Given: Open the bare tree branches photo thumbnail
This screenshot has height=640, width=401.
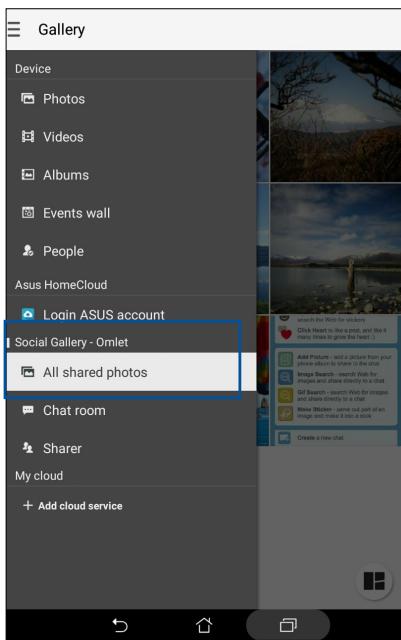Looking at the screenshot, I should (335, 117).
